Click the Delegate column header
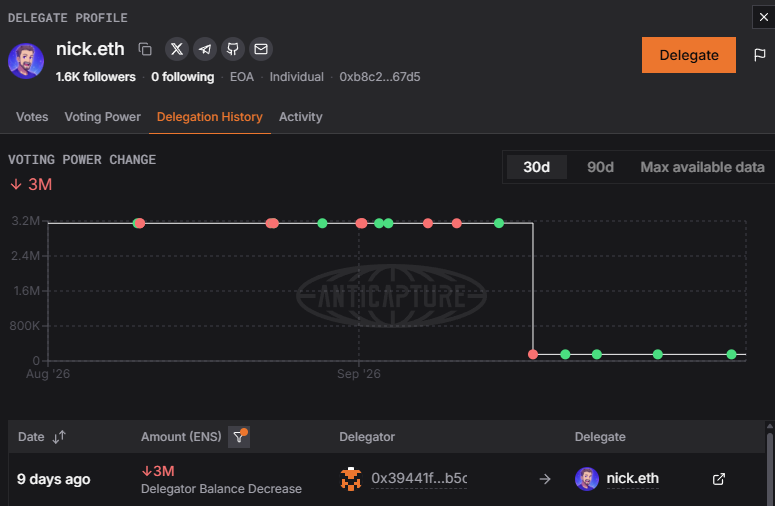The width and height of the screenshot is (775, 506). click(x=600, y=437)
